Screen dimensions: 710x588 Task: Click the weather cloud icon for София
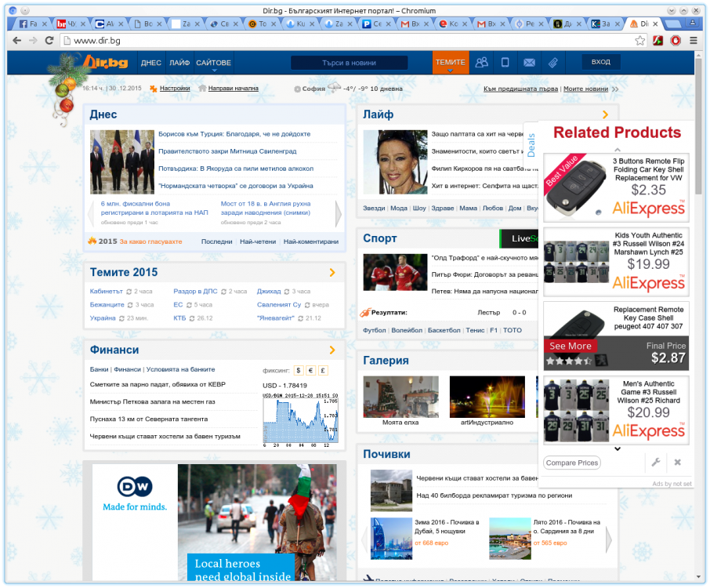(x=334, y=88)
